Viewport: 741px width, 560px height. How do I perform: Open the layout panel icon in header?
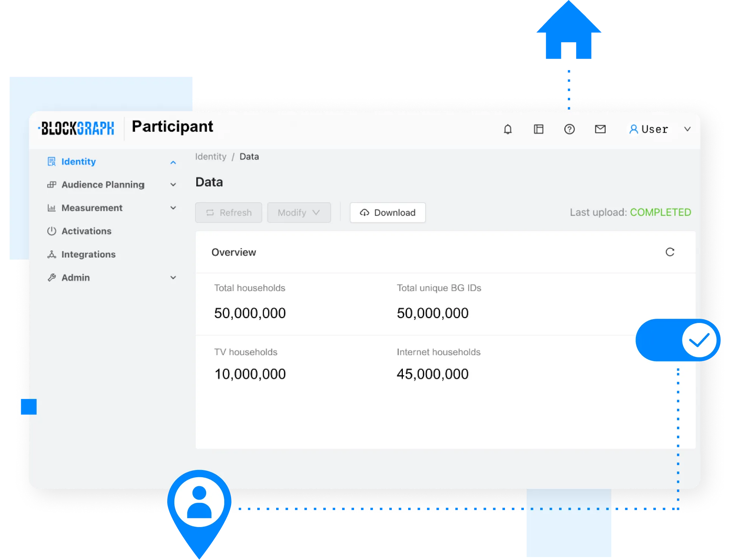pyautogui.click(x=538, y=129)
